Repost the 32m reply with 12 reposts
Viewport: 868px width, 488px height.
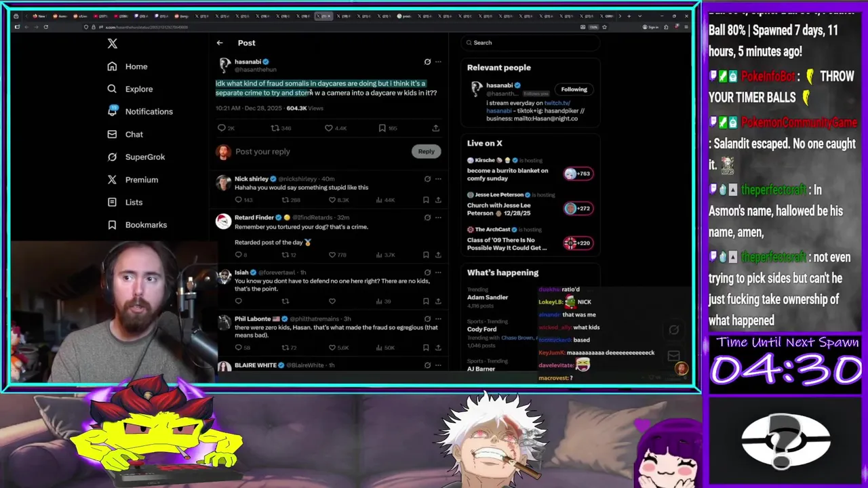click(x=290, y=255)
